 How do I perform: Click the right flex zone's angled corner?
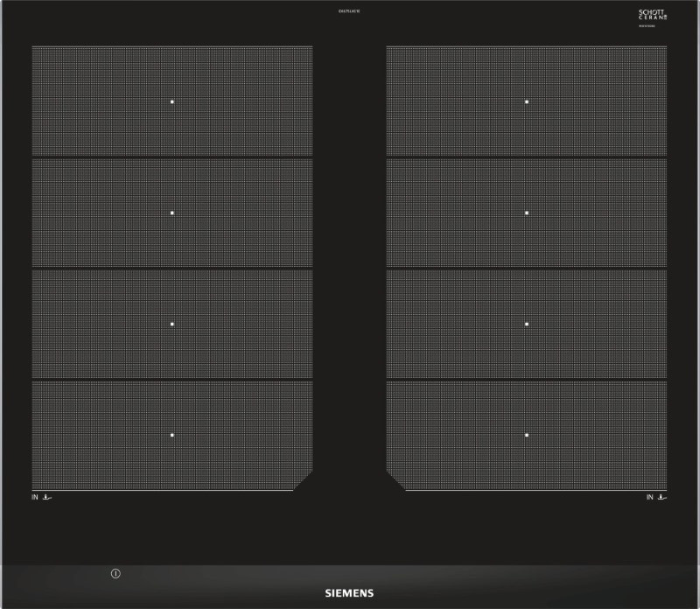coord(395,480)
